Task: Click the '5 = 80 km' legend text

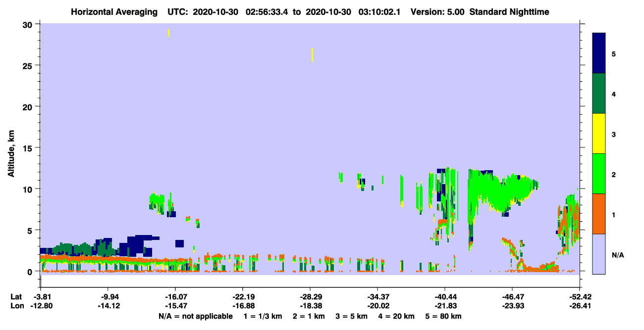Action: [x=443, y=316]
